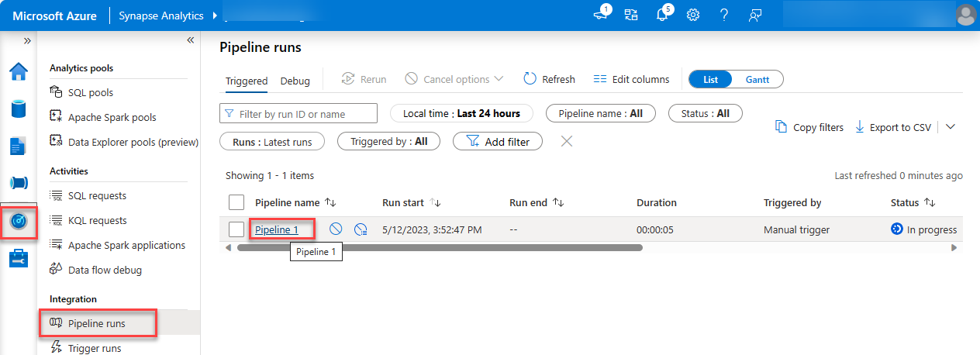This screenshot has width=980, height=355.
Task: Click the Refresh button
Action: (549, 79)
